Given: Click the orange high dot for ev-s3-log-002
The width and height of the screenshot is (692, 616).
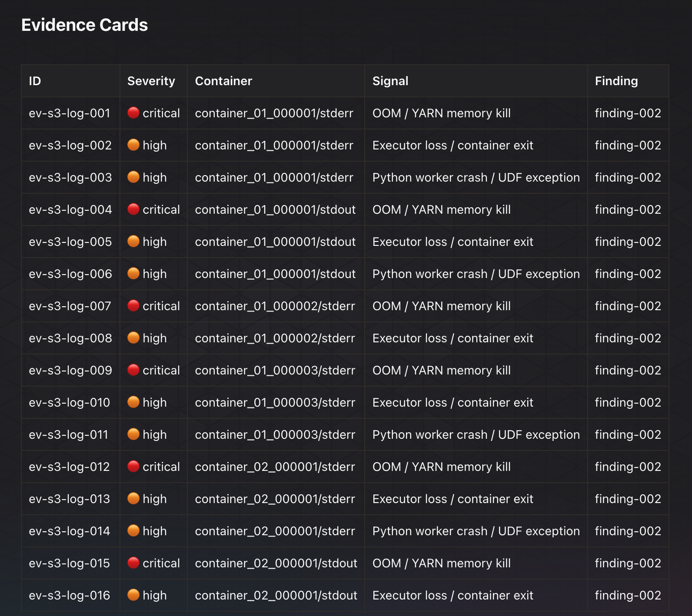Looking at the screenshot, I should 133,145.
